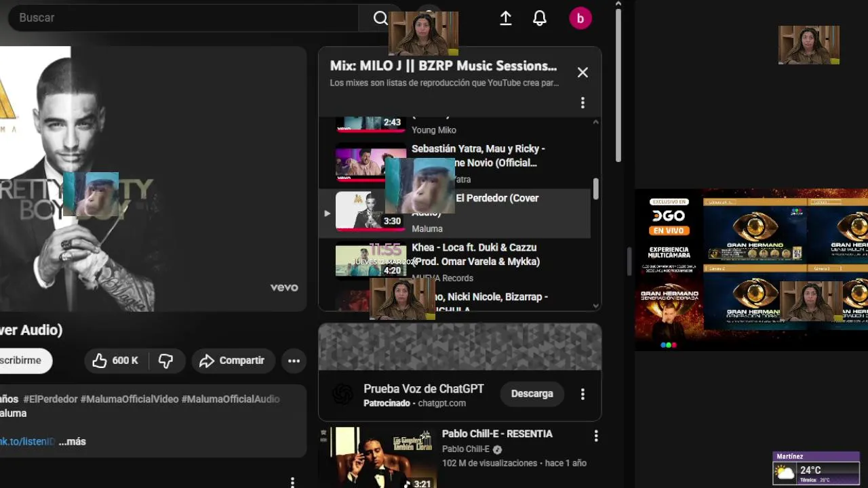The height and width of the screenshot is (488, 868).
Task: Click the playlist scrollbar thumb
Action: (595, 188)
